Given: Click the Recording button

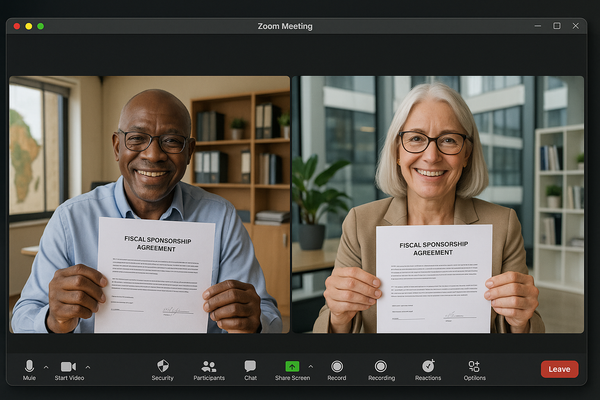Looking at the screenshot, I should click(x=381, y=370).
